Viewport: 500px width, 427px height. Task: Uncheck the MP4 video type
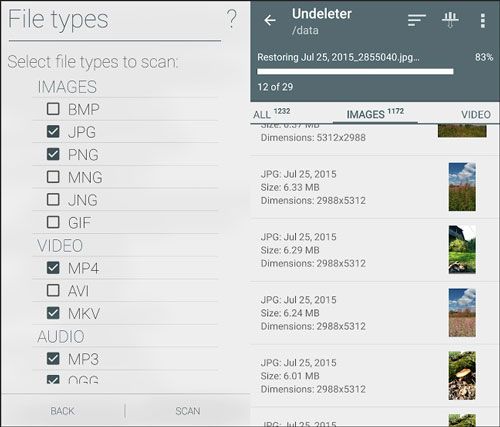(x=53, y=268)
